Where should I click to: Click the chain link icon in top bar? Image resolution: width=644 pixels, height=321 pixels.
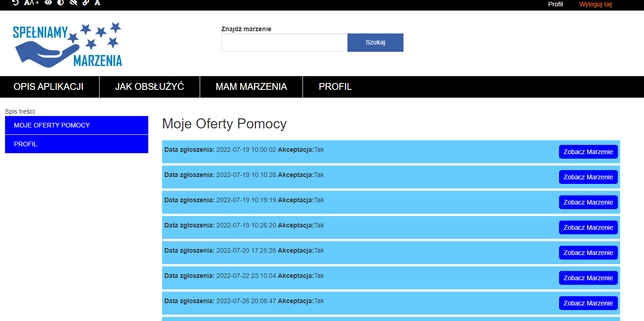tap(85, 3)
